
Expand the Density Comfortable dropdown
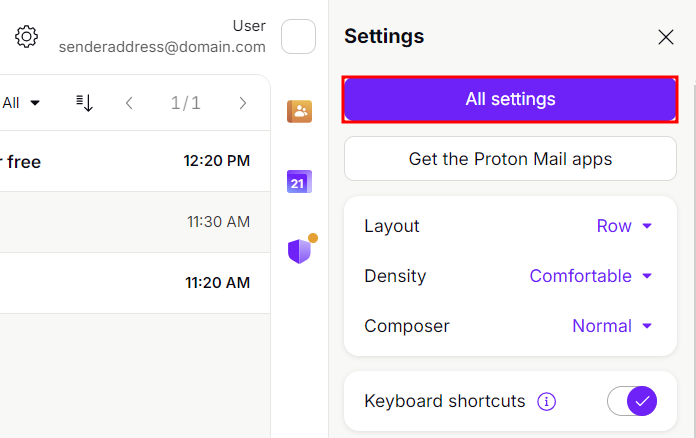pos(591,276)
